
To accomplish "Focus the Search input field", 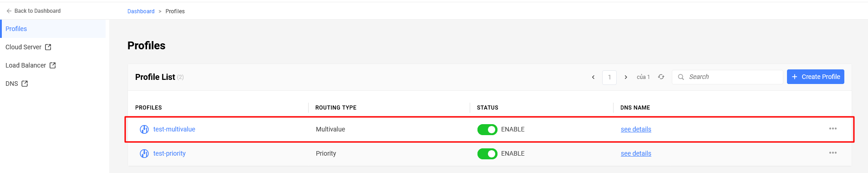I will point(727,77).
